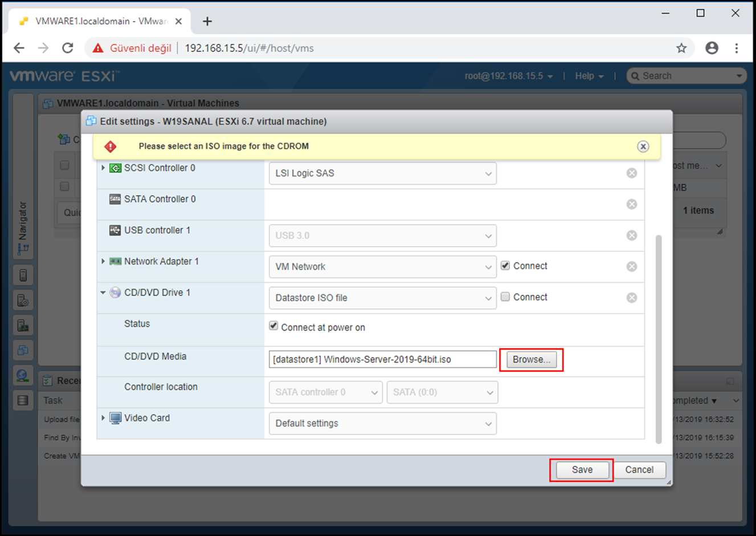Viewport: 756px width, 536px height.
Task: Reload the page with the refresh icon
Action: point(68,48)
